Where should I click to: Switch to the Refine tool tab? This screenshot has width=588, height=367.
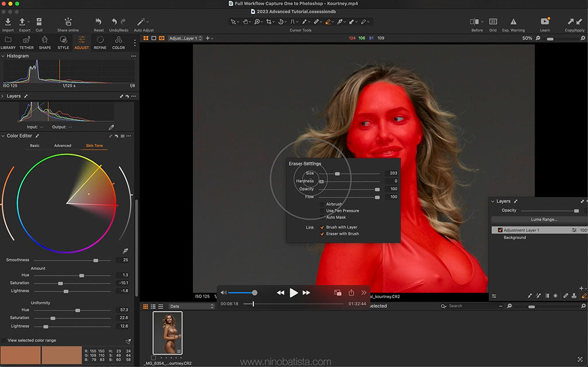click(x=99, y=42)
